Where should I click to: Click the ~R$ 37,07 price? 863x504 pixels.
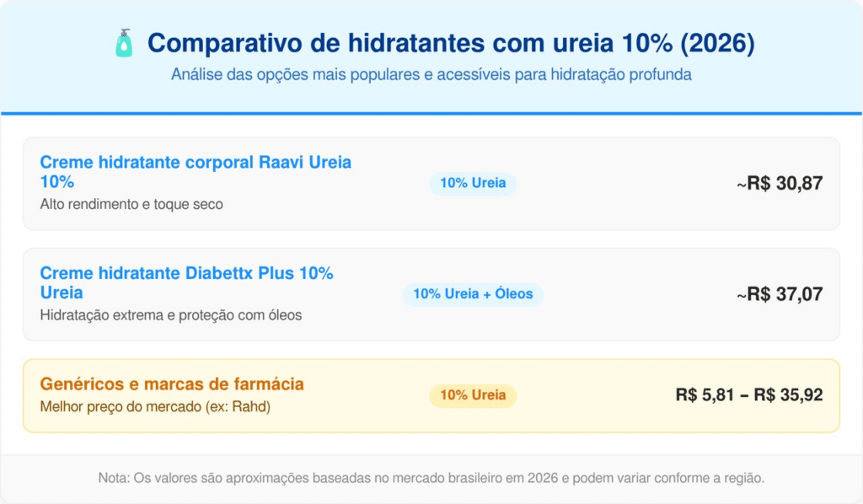[x=780, y=294]
